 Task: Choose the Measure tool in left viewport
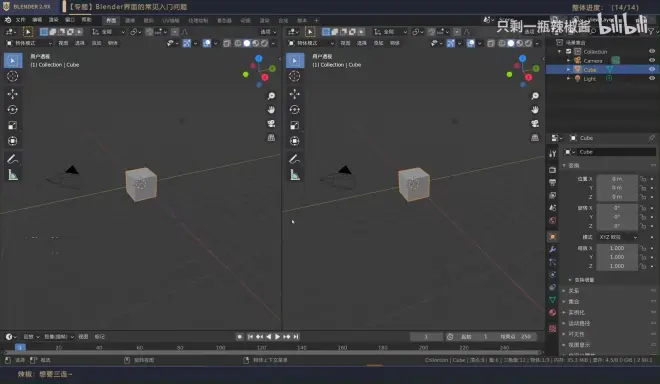13,175
